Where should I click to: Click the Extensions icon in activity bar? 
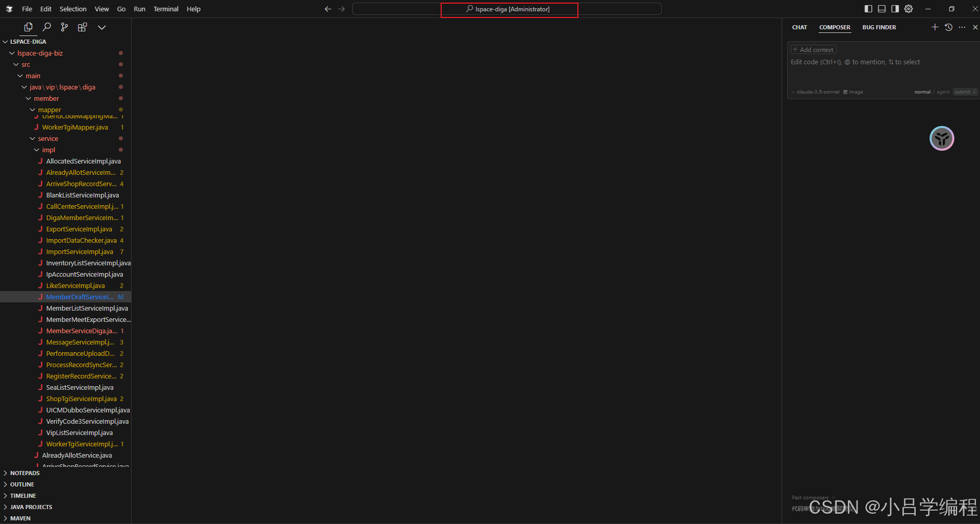pyautogui.click(x=82, y=27)
